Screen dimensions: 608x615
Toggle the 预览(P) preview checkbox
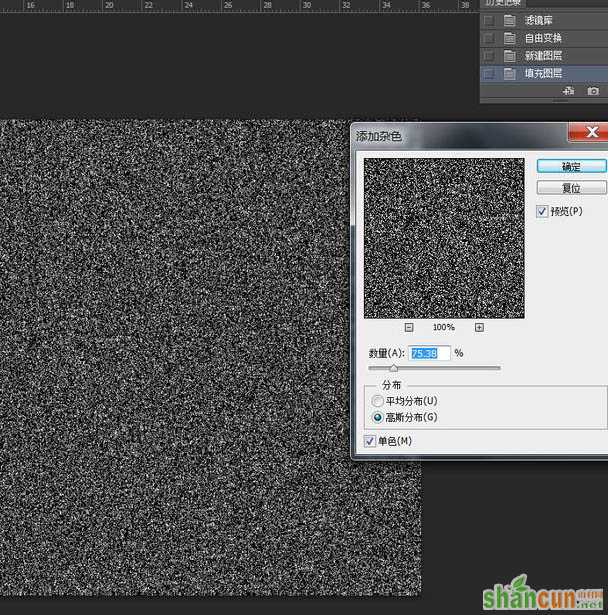(542, 211)
